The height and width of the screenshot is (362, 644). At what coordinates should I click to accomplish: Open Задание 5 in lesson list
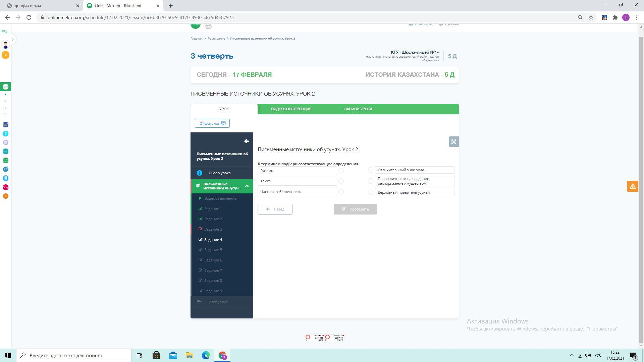213,250
